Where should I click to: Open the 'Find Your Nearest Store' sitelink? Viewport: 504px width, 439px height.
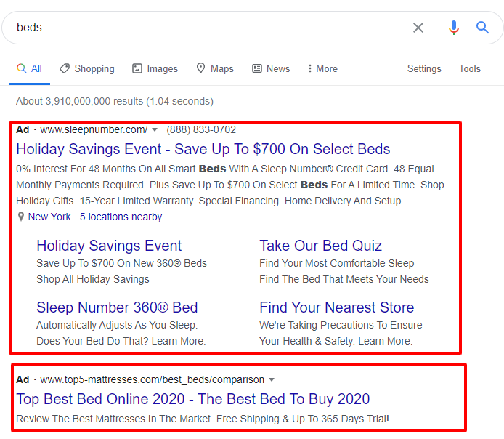pyautogui.click(x=336, y=307)
